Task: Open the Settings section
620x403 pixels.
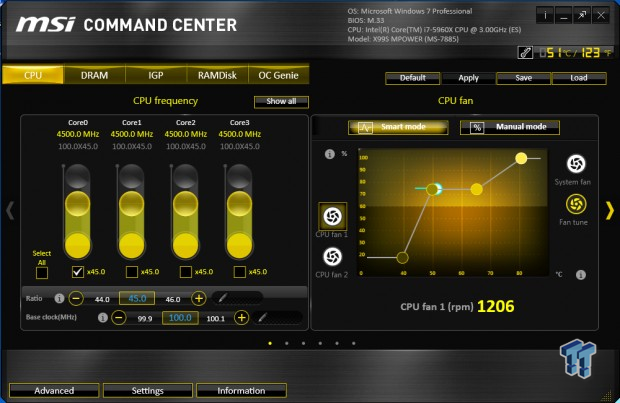Action: (x=147, y=390)
